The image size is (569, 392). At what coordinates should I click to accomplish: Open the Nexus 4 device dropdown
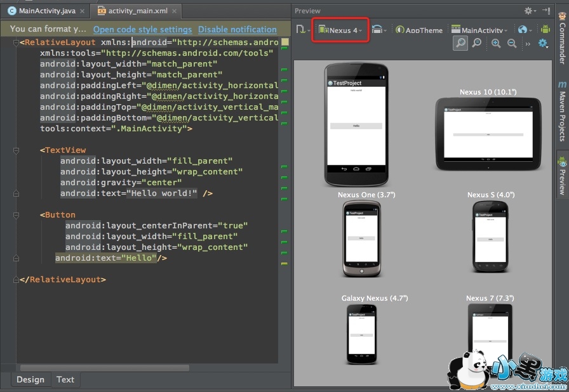(x=341, y=30)
